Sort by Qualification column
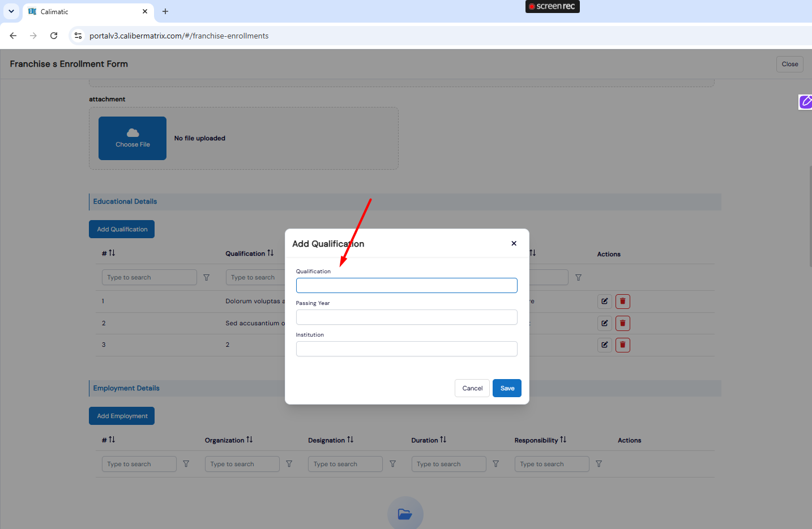The height and width of the screenshot is (529, 812). (270, 253)
